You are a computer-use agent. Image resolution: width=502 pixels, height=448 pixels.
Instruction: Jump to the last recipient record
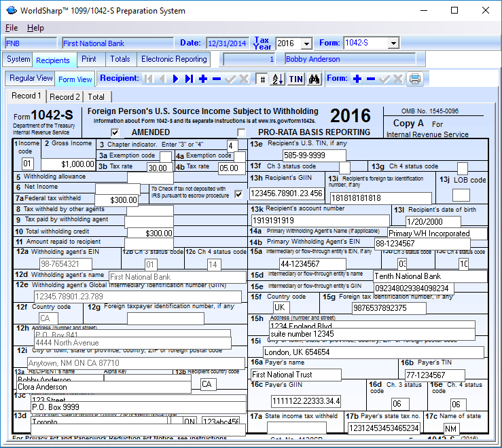(189, 79)
